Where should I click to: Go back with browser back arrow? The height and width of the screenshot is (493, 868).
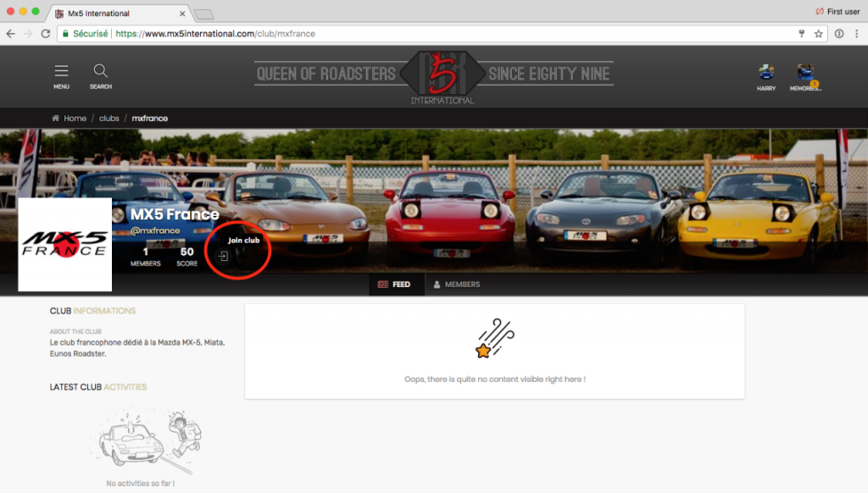pyautogui.click(x=10, y=34)
